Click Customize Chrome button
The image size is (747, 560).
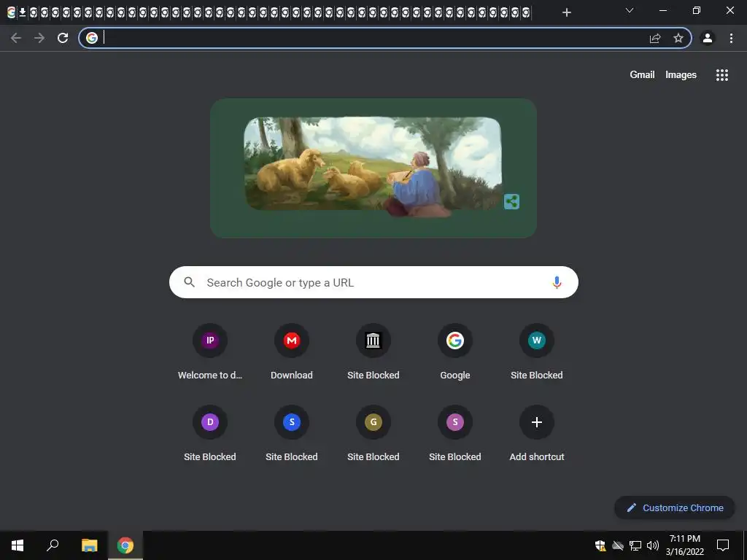point(675,507)
